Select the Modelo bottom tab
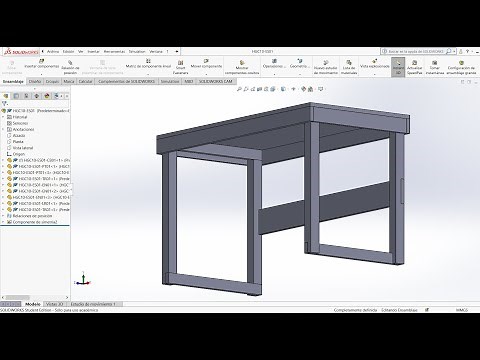This screenshot has height=360, width=480. 33,304
